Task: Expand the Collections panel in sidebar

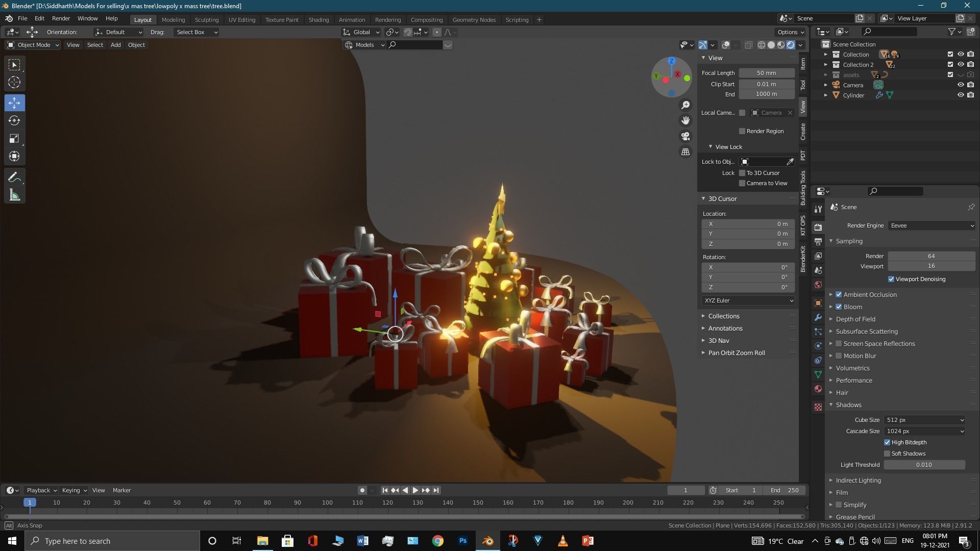Action: click(723, 316)
